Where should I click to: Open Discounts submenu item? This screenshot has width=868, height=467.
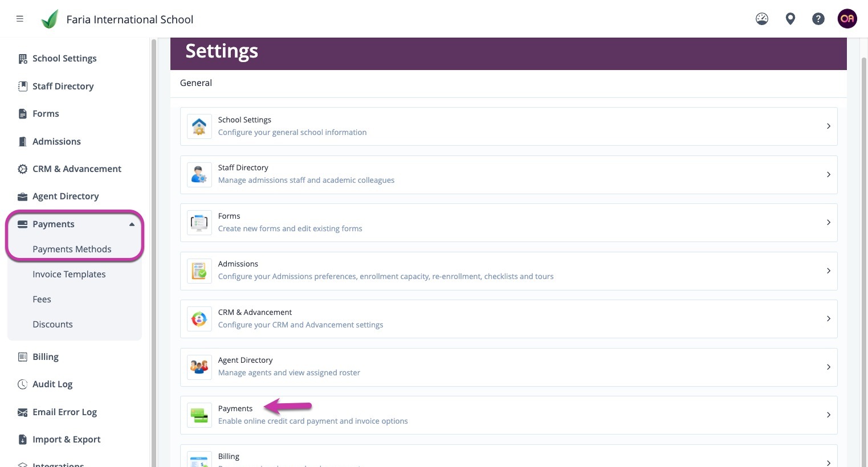(x=52, y=325)
